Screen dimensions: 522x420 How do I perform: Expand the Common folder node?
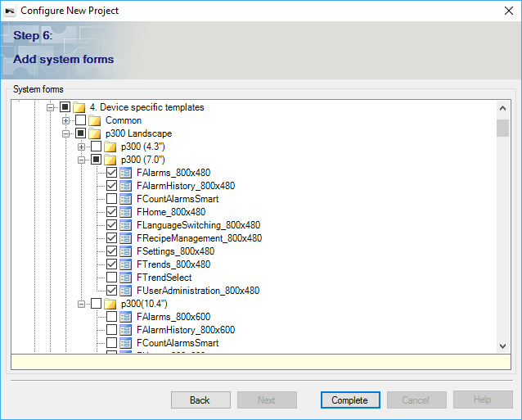pyautogui.click(x=66, y=120)
